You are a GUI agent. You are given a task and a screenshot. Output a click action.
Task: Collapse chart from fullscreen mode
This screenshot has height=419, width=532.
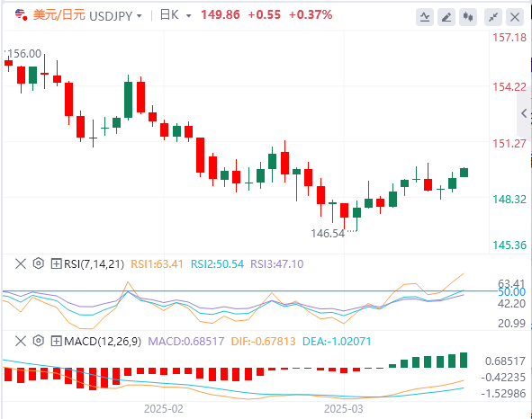tap(493, 16)
